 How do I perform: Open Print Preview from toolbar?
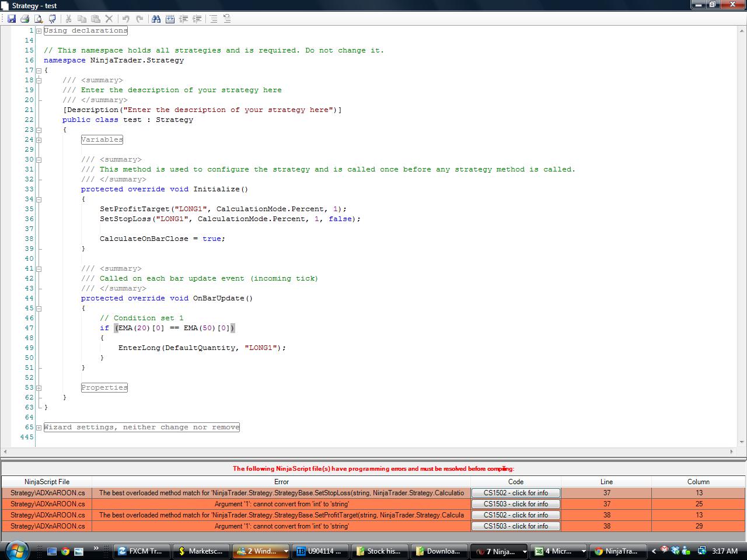coord(39,19)
